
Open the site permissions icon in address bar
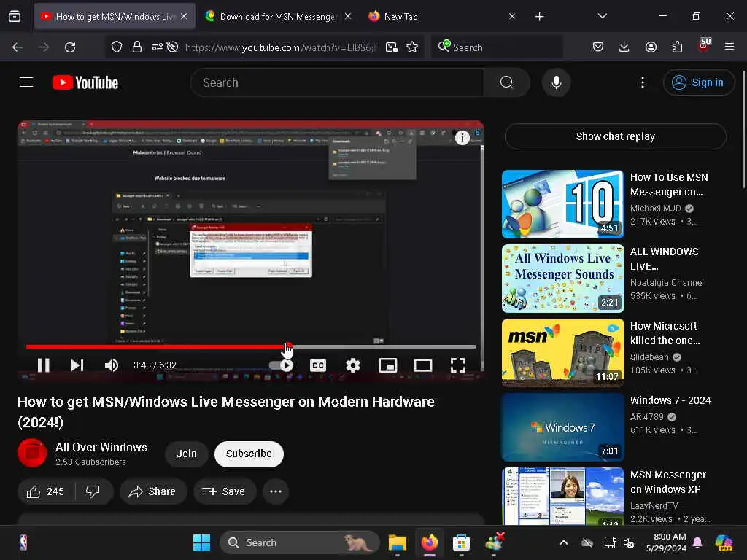click(x=158, y=47)
